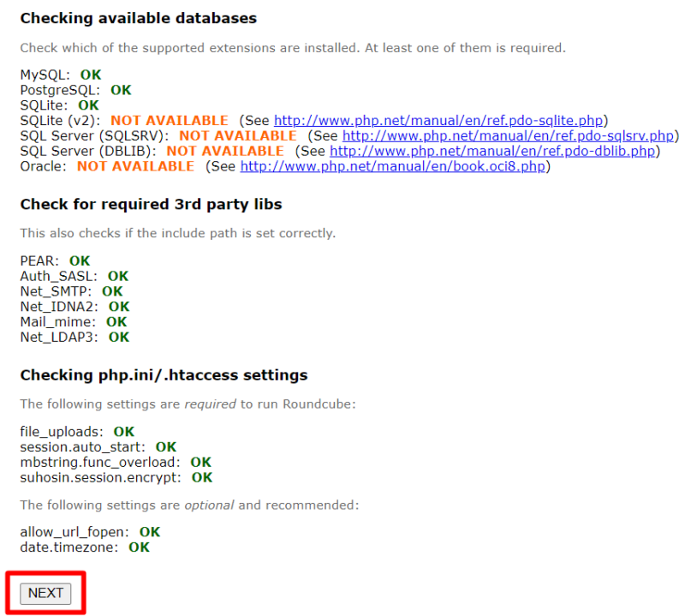The image size is (685, 616).
Task: Click NOT AVAILABLE next to SQL Server (DBLIB)
Action: pyautogui.click(x=225, y=151)
